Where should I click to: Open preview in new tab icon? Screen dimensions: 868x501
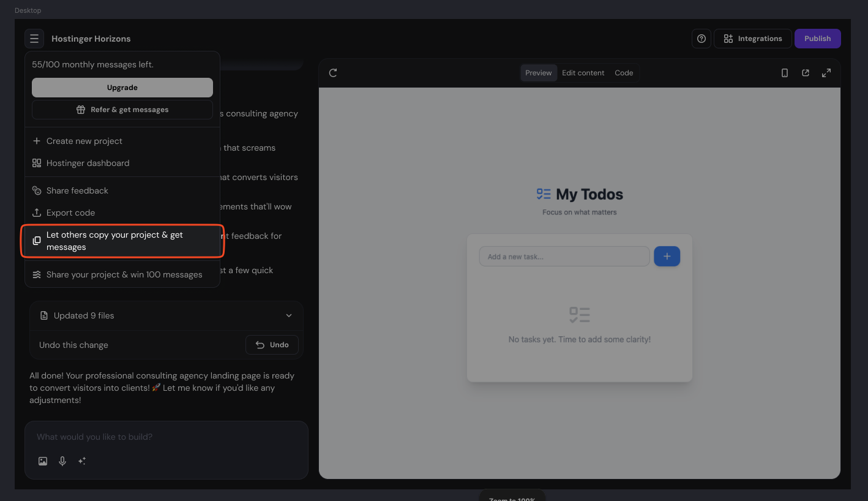(806, 73)
